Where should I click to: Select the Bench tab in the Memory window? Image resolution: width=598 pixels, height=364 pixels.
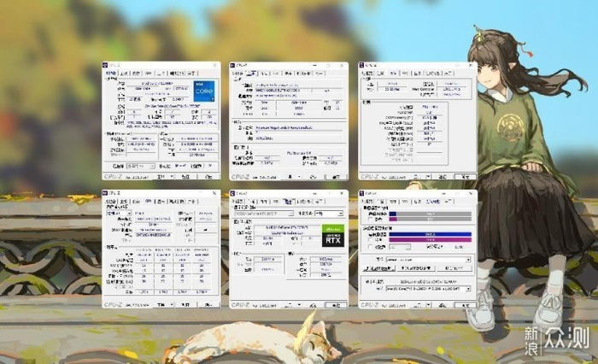433,73
